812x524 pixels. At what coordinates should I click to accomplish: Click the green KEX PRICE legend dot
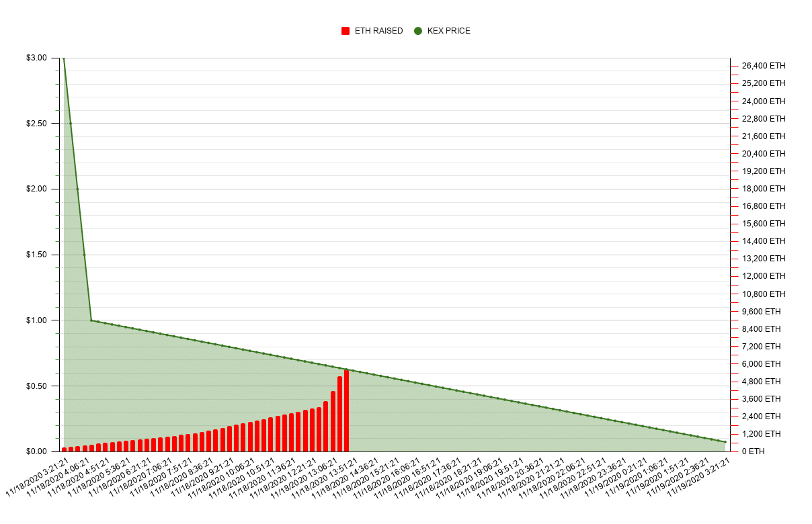click(x=418, y=31)
